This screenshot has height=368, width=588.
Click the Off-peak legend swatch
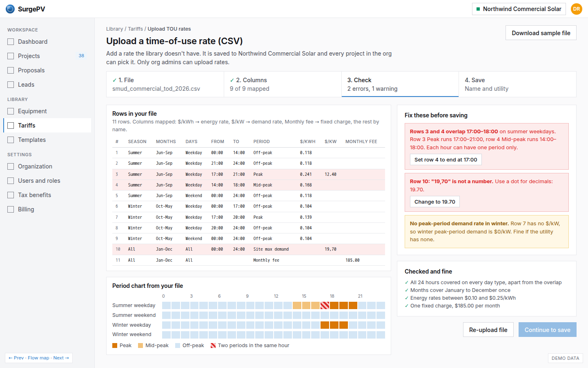178,346
